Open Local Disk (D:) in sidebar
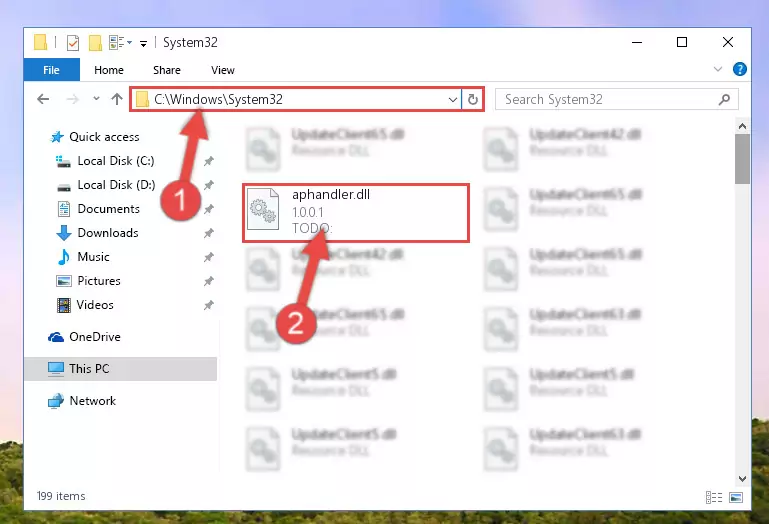The width and height of the screenshot is (769, 524). pyautogui.click(x=105, y=185)
